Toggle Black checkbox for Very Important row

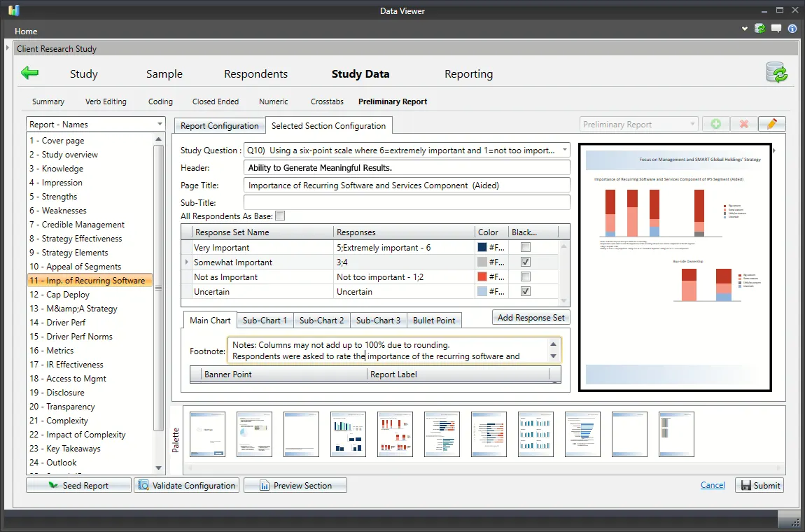525,248
